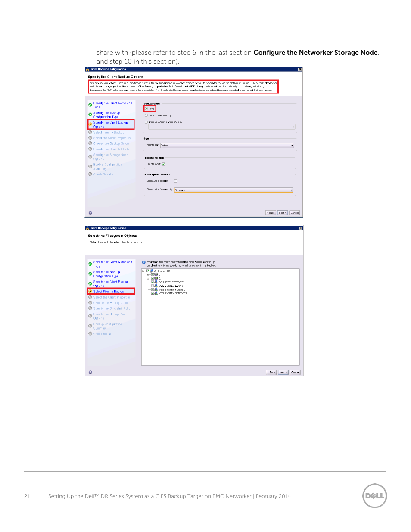
Task: Click green check icon beside Client Backup Options, lower dialog
Action: (90, 283)
